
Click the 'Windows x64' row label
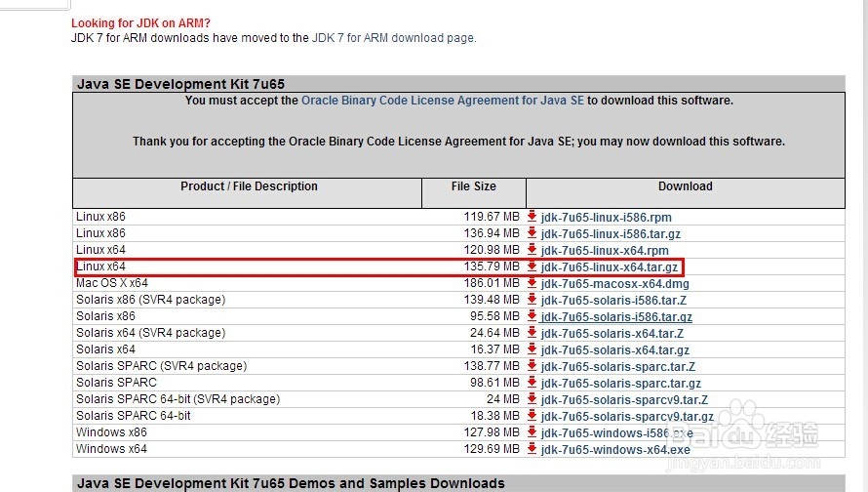(x=111, y=449)
